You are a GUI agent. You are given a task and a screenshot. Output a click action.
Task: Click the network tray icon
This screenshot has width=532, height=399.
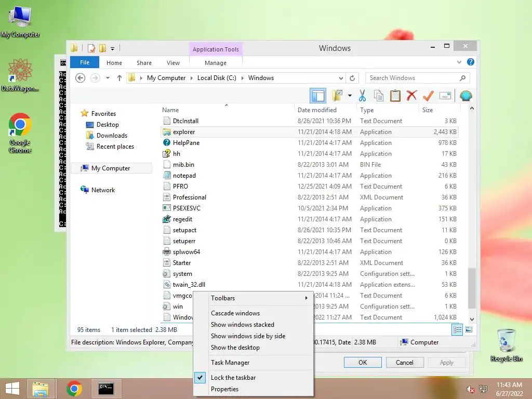tap(483, 389)
